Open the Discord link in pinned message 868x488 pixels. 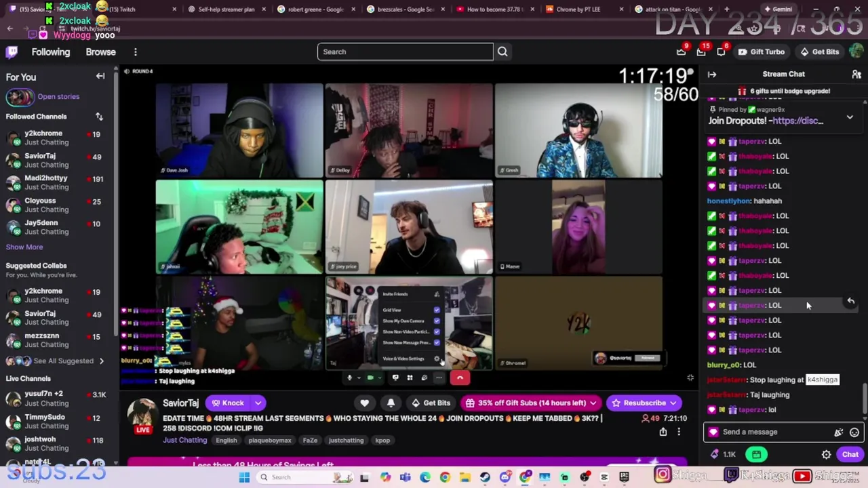tap(797, 121)
